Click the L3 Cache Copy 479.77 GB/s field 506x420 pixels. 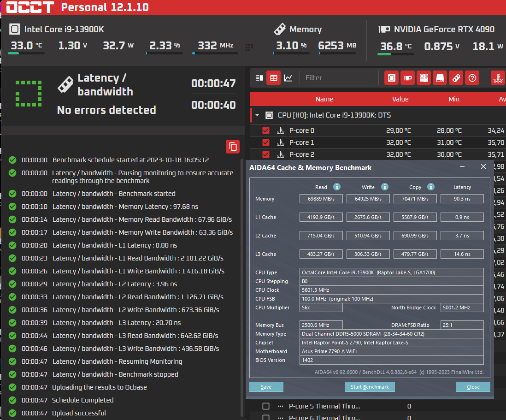pos(415,254)
